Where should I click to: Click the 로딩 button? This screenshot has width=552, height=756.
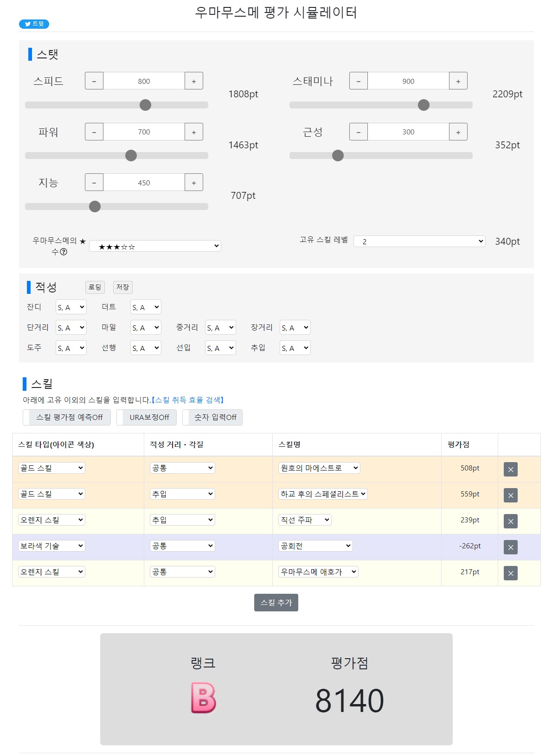[x=95, y=287]
